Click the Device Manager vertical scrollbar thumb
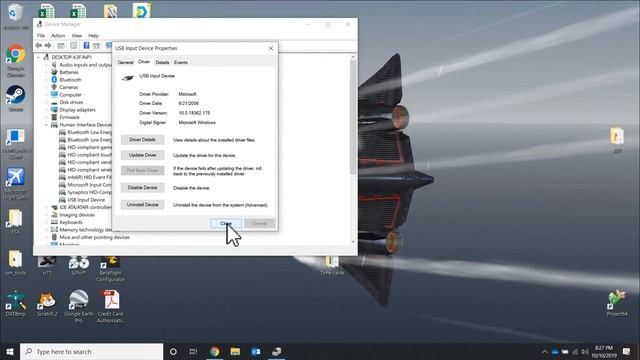Image resolution: width=640 pixels, height=360 pixels. tap(353, 118)
